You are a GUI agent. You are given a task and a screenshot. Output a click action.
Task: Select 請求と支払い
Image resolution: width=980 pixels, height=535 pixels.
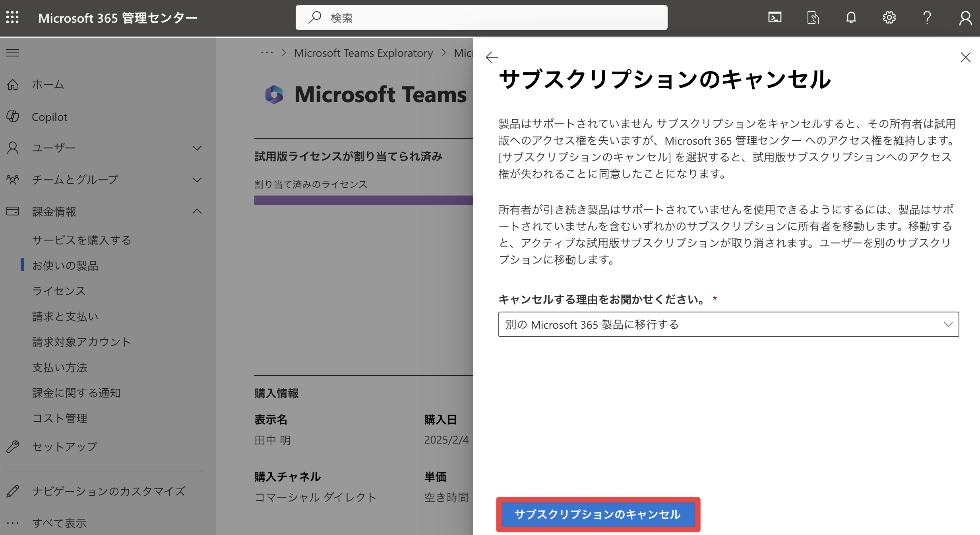(x=65, y=316)
